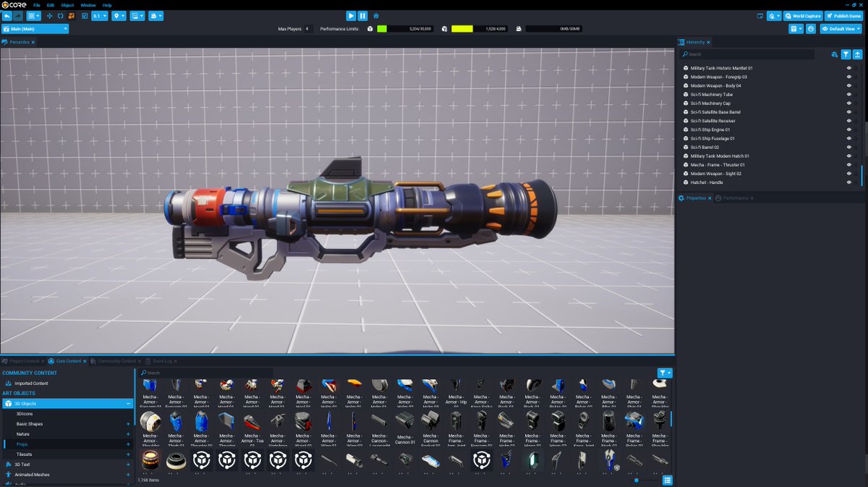This screenshot has width=868, height=487.
Task: Switch to the Community Content tab
Action: pos(116,360)
